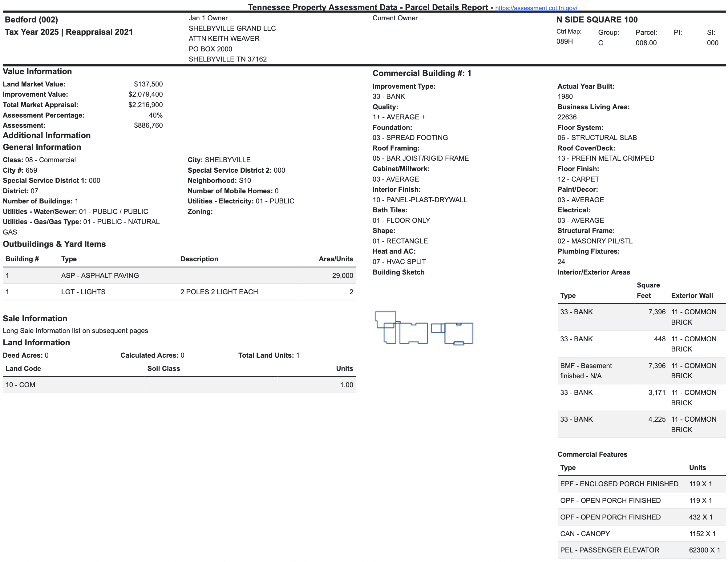
Task: Click the Exterior Wall column header
Action: click(692, 295)
